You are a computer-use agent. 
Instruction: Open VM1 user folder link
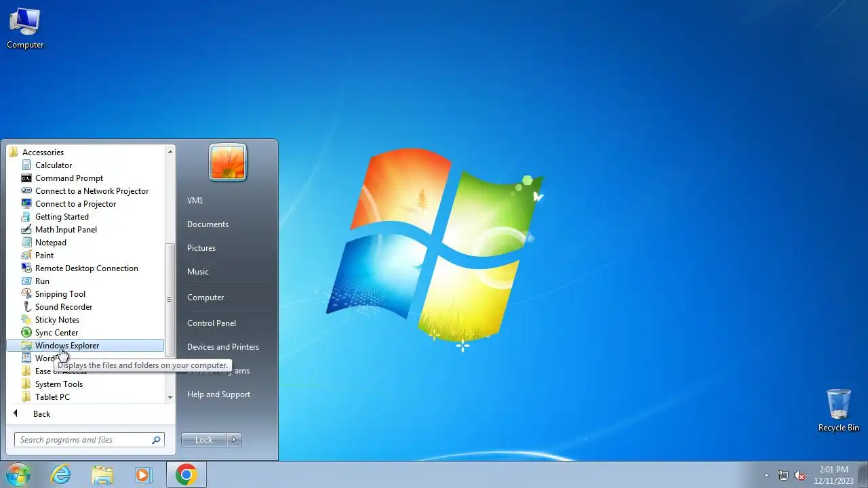point(195,201)
